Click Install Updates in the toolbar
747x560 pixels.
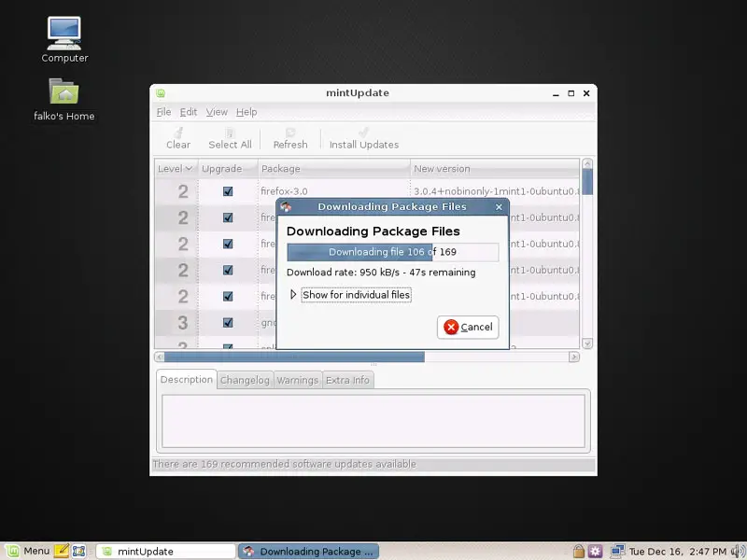tap(364, 138)
